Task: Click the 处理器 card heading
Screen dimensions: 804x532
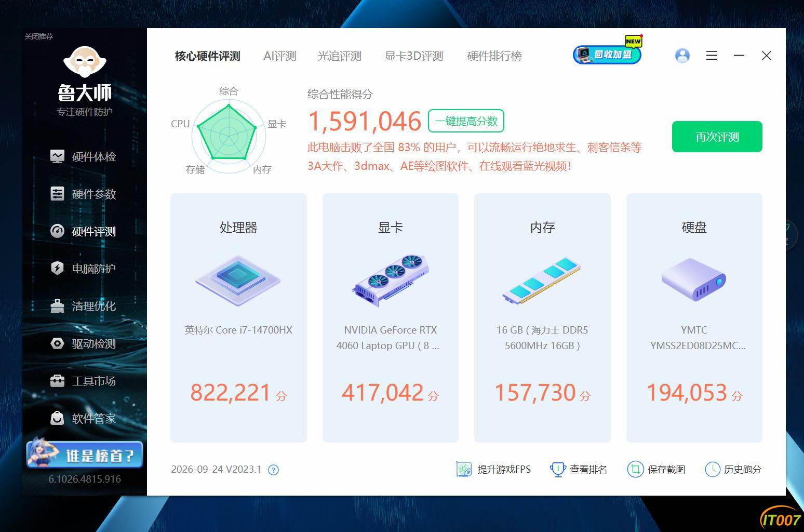Action: click(x=238, y=228)
